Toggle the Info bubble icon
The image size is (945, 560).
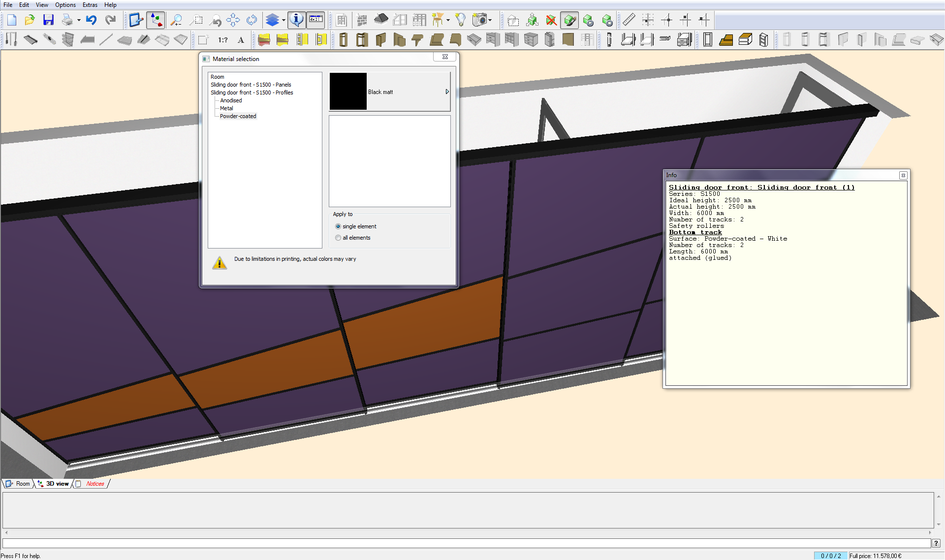(x=296, y=20)
